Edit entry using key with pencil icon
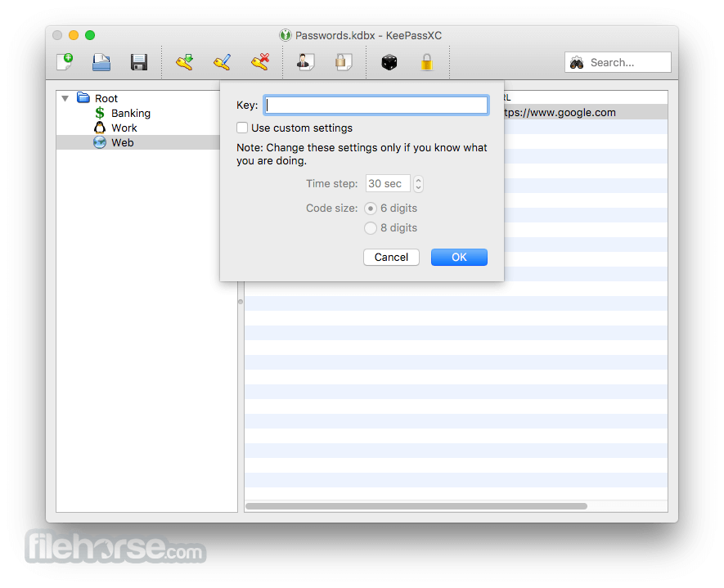Image resolution: width=724 pixels, height=588 pixels. 222,62
